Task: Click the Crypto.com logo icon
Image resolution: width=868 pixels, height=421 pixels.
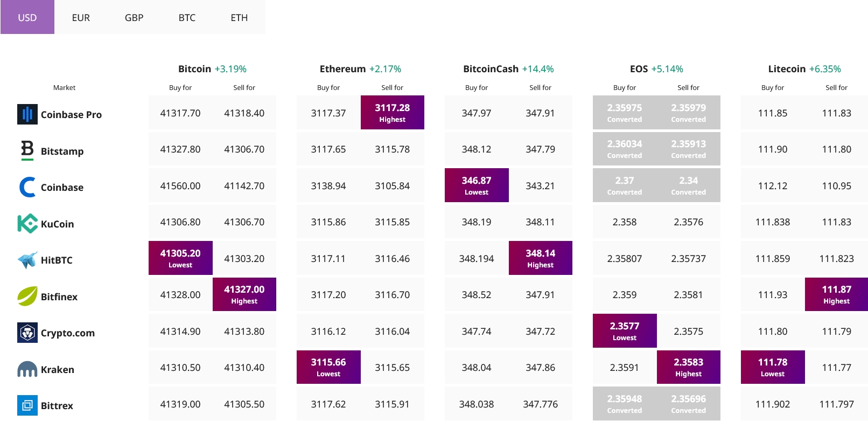Action: click(27, 333)
